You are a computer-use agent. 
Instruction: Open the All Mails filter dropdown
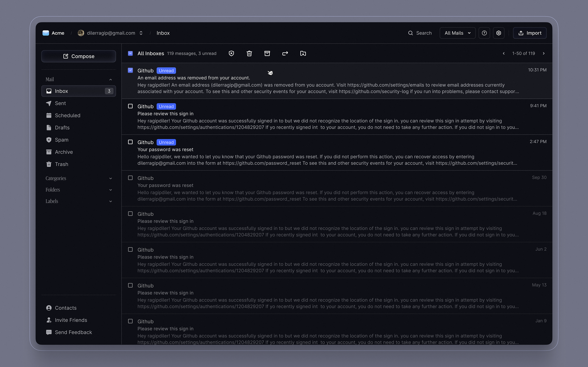(457, 33)
